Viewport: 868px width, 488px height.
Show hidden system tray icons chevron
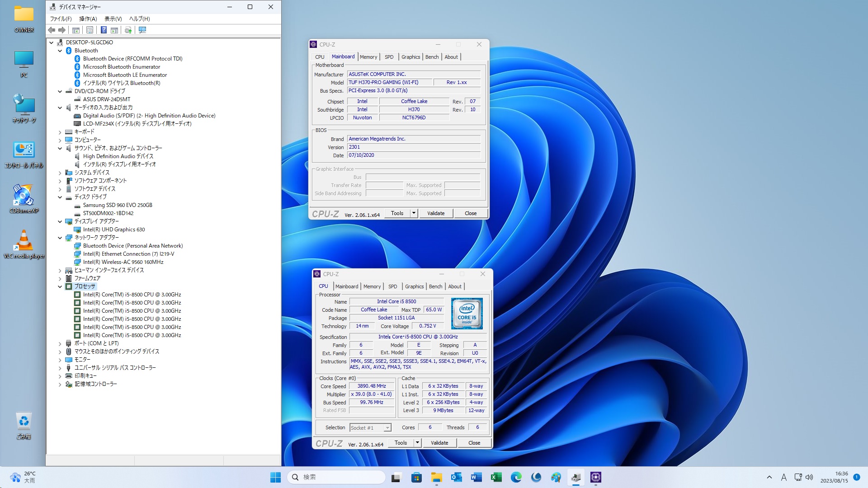pos(769,477)
